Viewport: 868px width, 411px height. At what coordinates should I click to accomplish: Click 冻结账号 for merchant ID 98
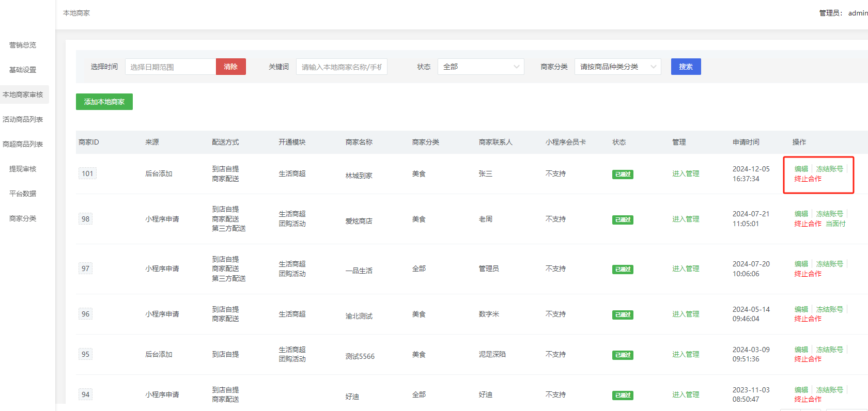point(829,214)
